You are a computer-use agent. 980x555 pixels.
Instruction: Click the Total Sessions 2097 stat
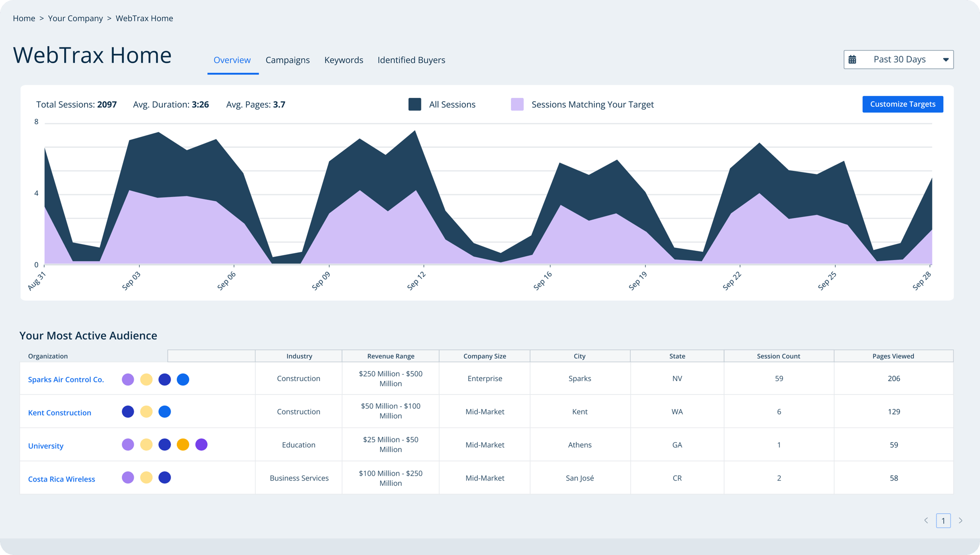click(76, 104)
